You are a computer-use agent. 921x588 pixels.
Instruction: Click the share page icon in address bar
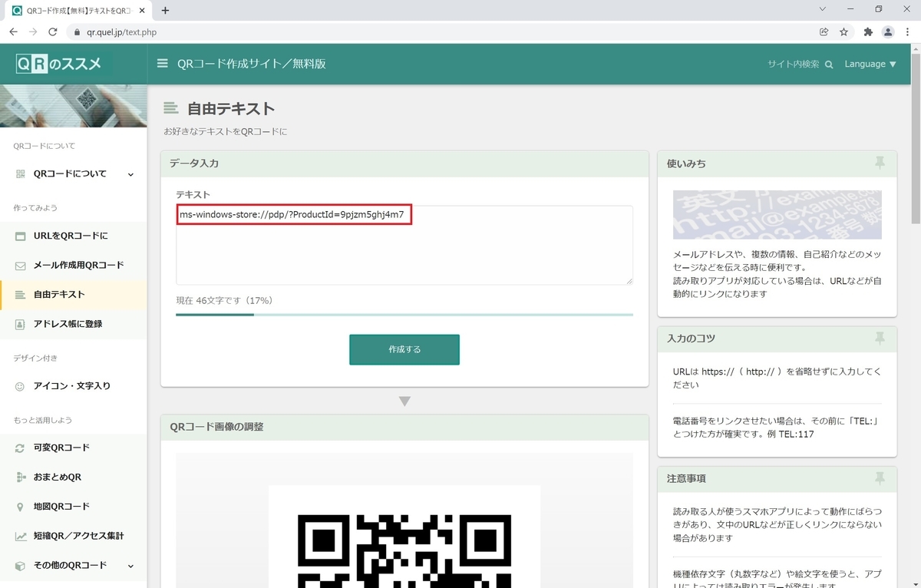(x=824, y=32)
